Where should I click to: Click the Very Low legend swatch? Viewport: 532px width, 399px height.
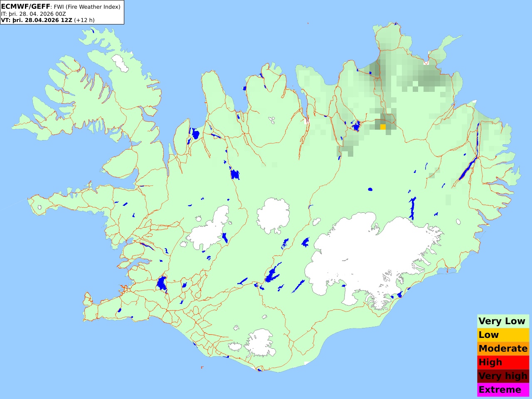coord(503,321)
